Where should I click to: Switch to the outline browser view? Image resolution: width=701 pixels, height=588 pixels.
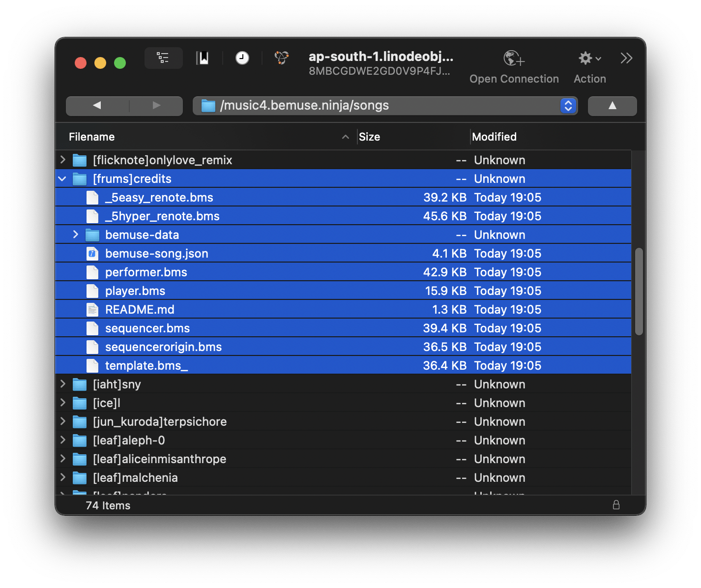[x=163, y=58]
